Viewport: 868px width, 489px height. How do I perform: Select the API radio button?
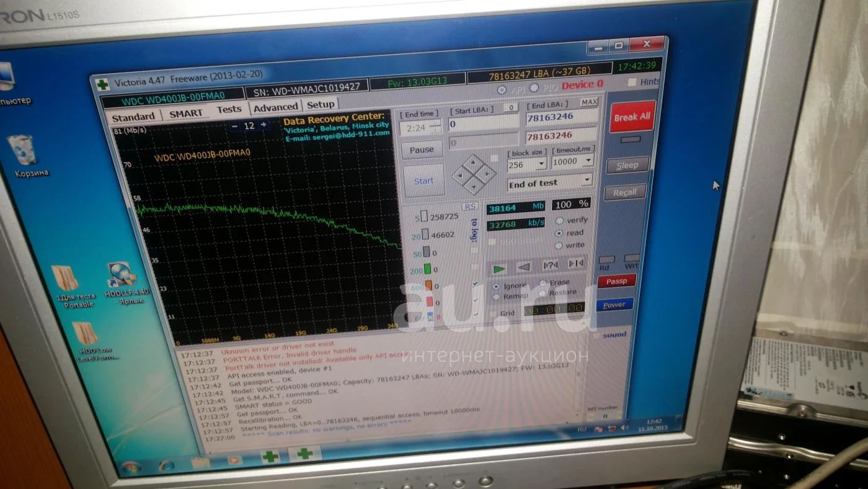point(502,90)
